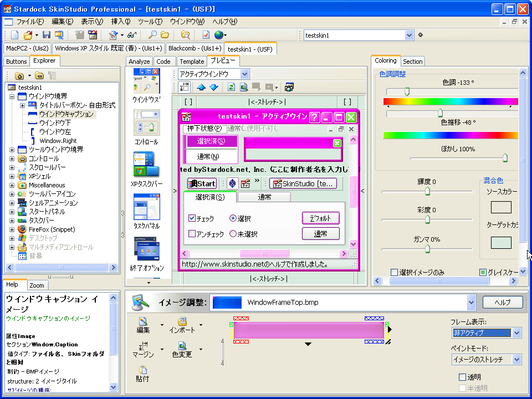Screen dimensions: 532x399
Task: Check the アンチェック checkbox in preview
Action: (x=192, y=233)
